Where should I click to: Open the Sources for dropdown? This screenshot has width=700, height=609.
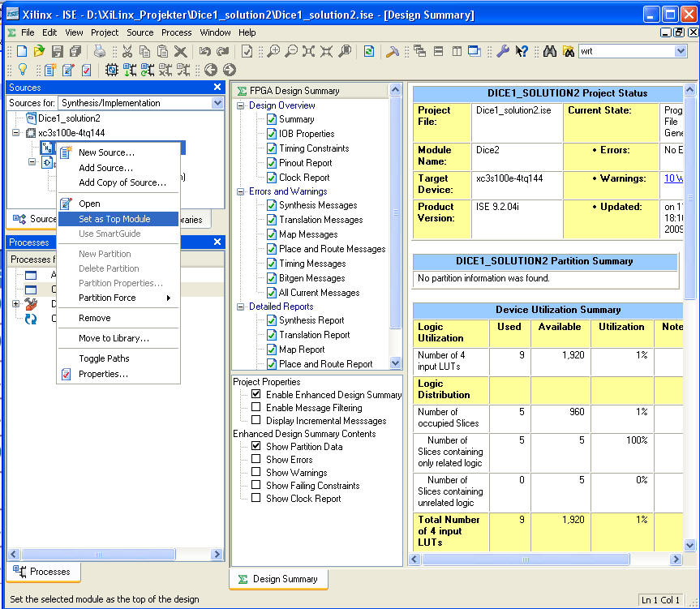(x=217, y=103)
